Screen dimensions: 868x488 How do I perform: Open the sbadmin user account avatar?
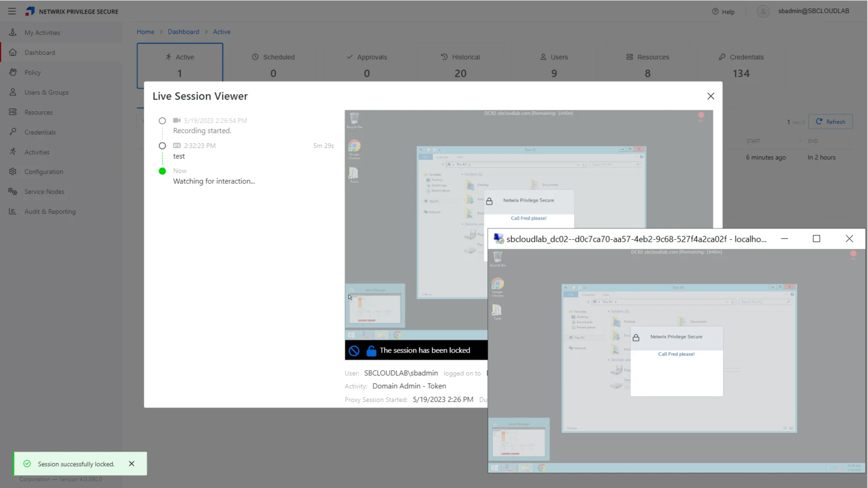point(763,11)
